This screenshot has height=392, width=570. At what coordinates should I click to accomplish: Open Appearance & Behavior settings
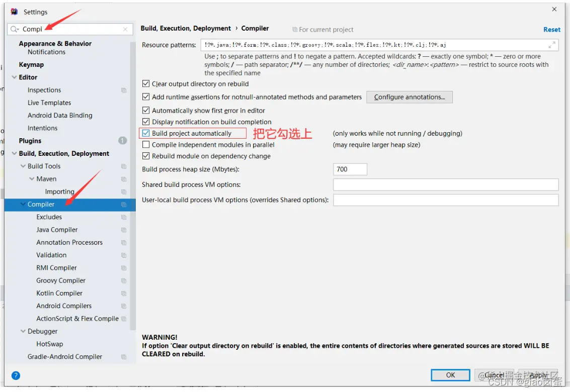point(55,44)
